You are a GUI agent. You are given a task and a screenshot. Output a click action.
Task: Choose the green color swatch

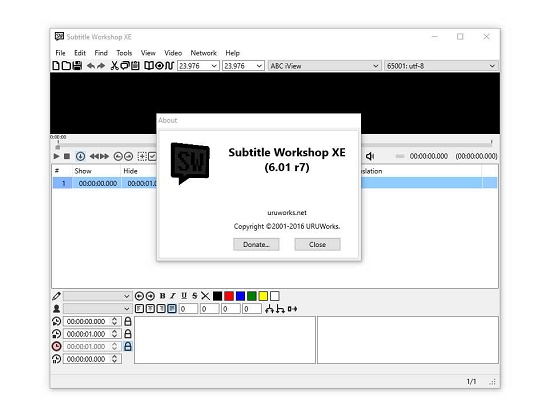pyautogui.click(x=252, y=296)
